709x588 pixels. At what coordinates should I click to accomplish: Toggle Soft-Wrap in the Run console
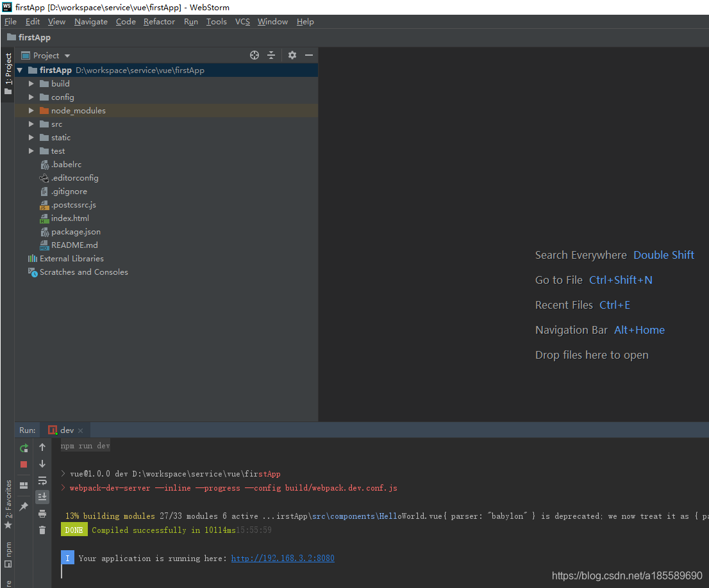click(x=42, y=480)
